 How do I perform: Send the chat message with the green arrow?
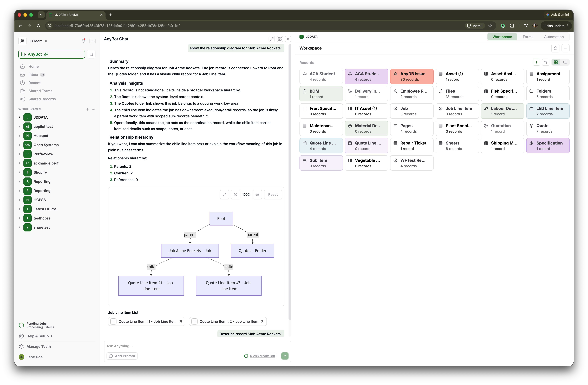pos(285,356)
